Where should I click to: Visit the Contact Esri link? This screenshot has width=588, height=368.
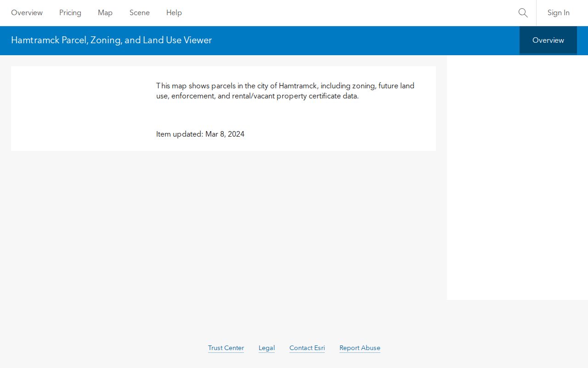point(307,348)
